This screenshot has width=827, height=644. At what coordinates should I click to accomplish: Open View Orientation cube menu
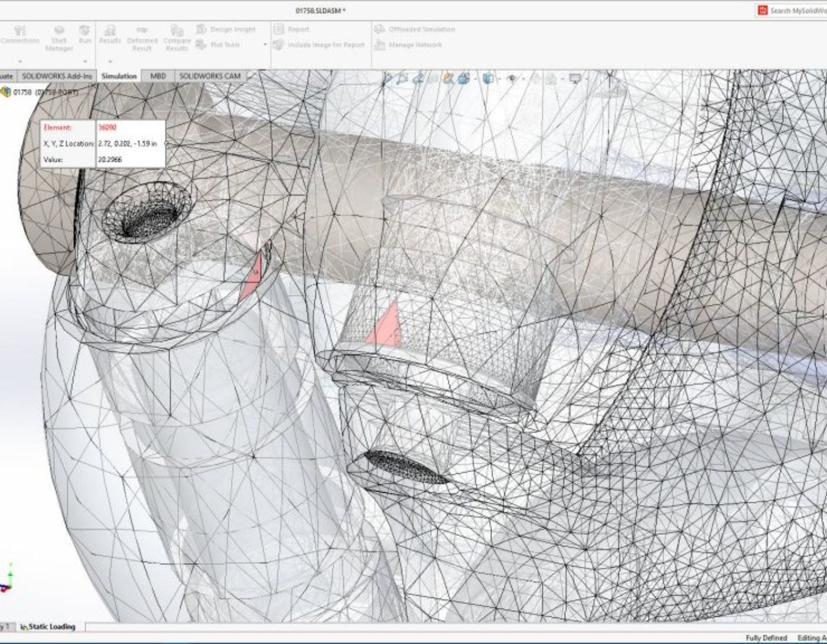tap(464, 79)
